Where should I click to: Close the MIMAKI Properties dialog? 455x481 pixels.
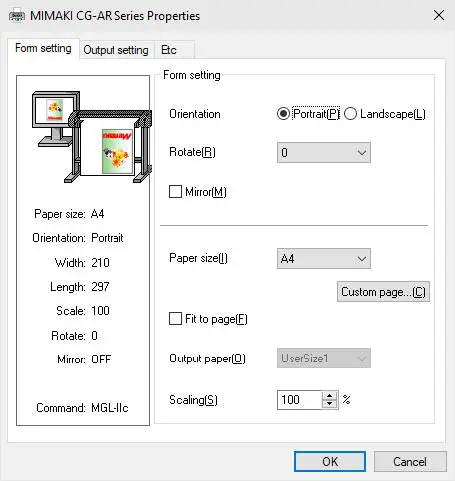(439, 15)
